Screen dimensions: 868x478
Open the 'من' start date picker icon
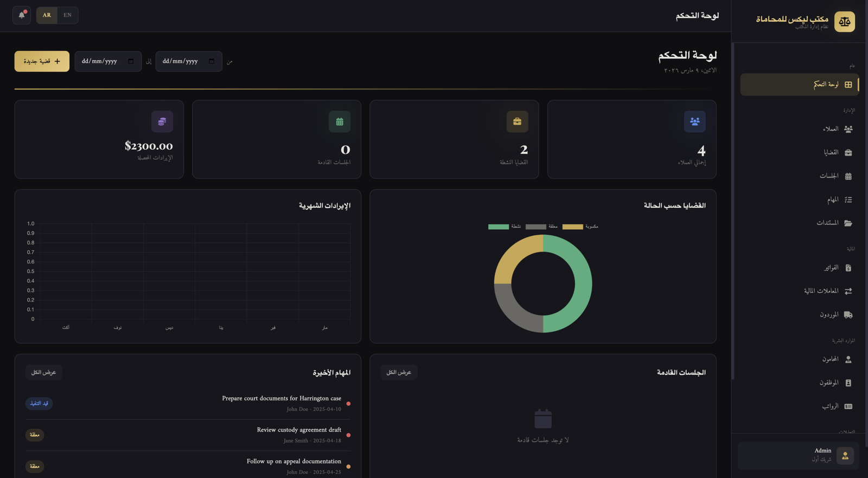coord(212,61)
